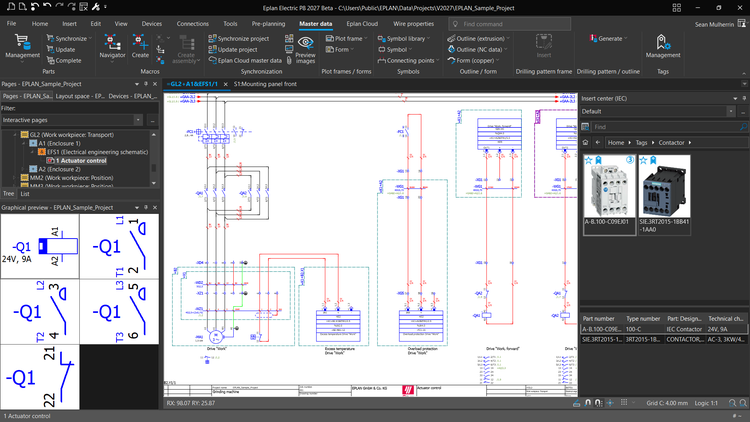
Task: Switch to the Connections ribbon tab
Action: (x=192, y=23)
